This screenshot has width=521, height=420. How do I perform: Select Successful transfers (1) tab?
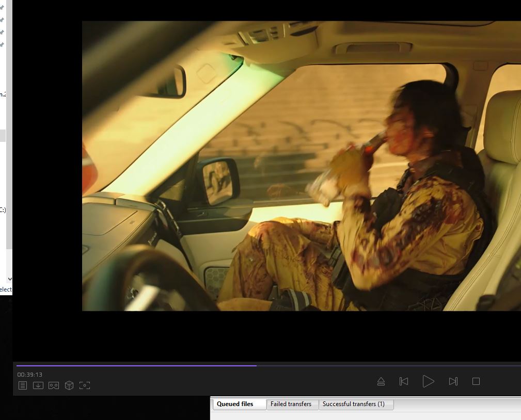tap(354, 404)
